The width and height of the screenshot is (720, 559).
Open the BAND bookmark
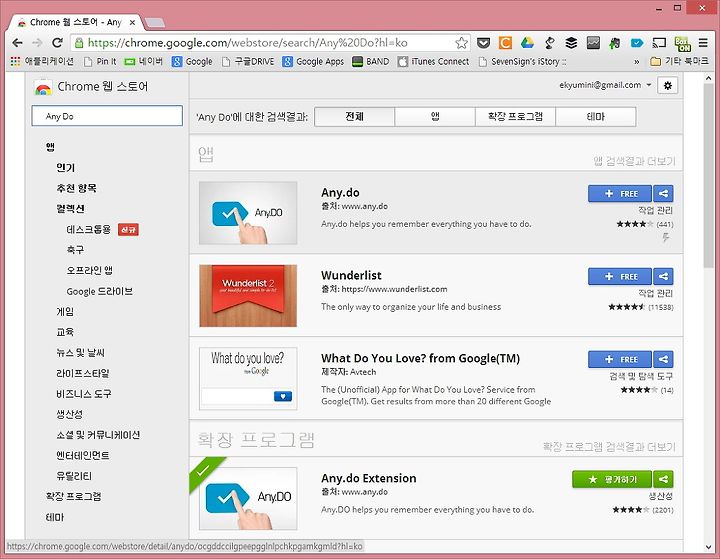click(371, 61)
